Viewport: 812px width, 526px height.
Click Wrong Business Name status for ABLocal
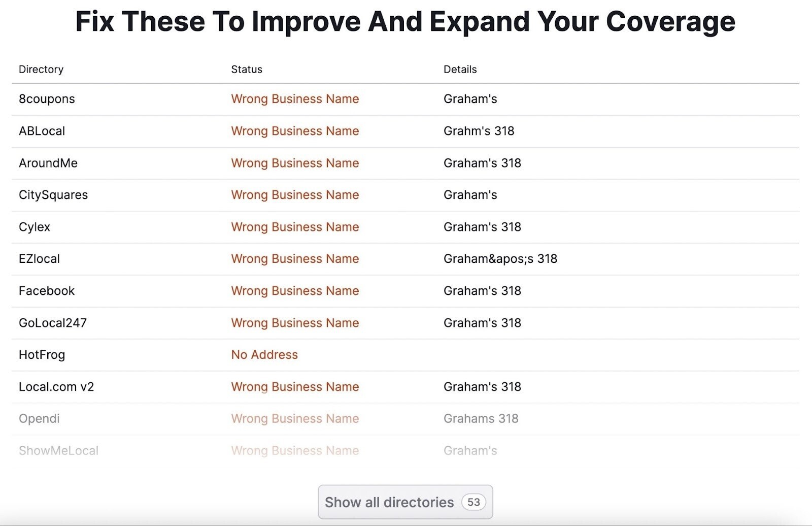click(x=295, y=131)
